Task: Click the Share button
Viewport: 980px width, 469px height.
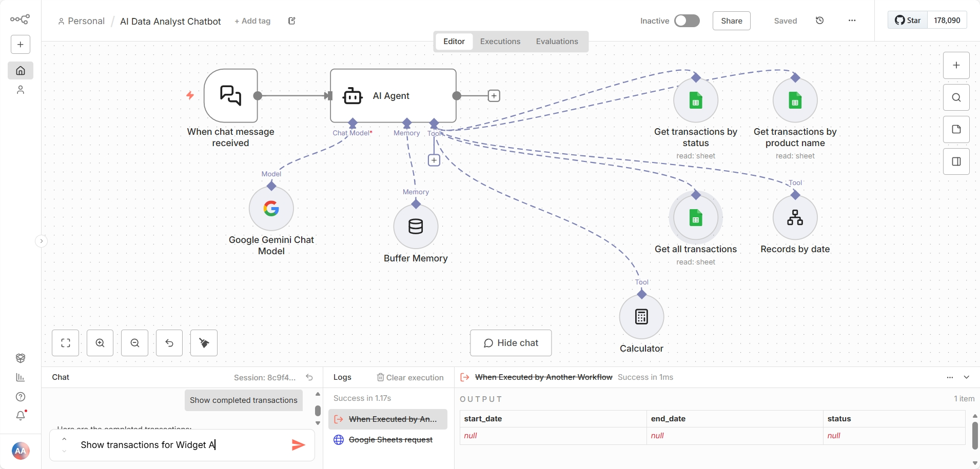Action: tap(731, 21)
